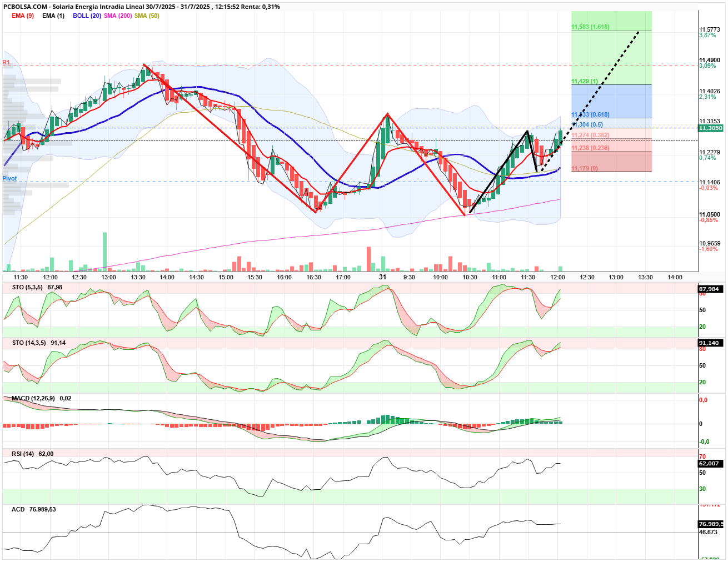This screenshot has height=562, width=728.
Task: Click the 2,31% percentage label
Action: 707,97
